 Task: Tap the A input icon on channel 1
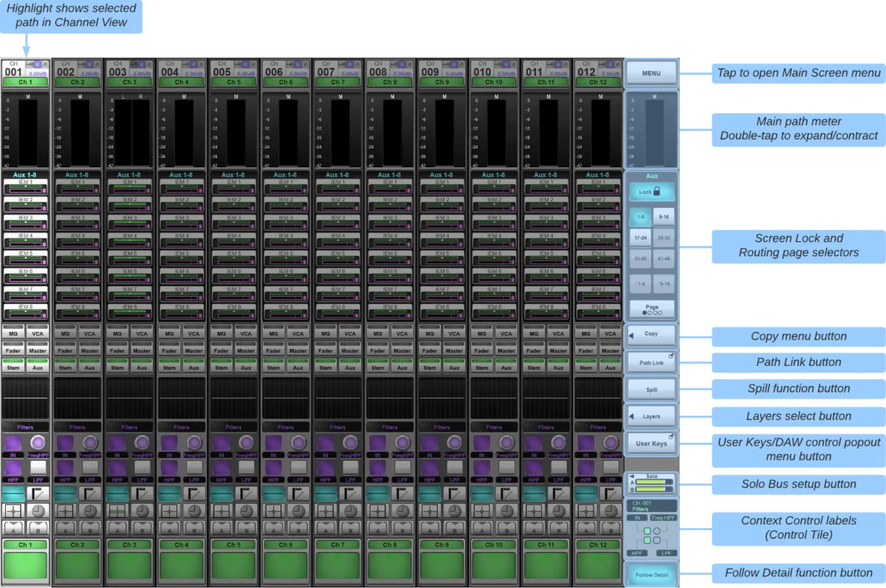13,528
